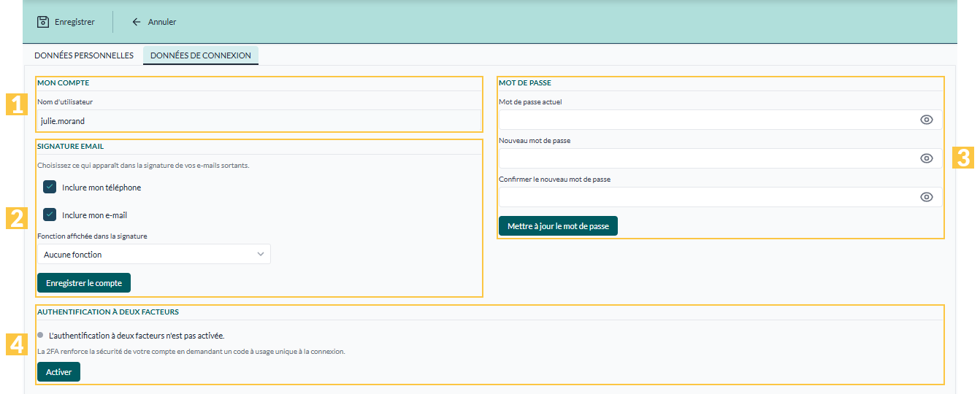Click the Enregistrer label in the top bar

click(74, 22)
